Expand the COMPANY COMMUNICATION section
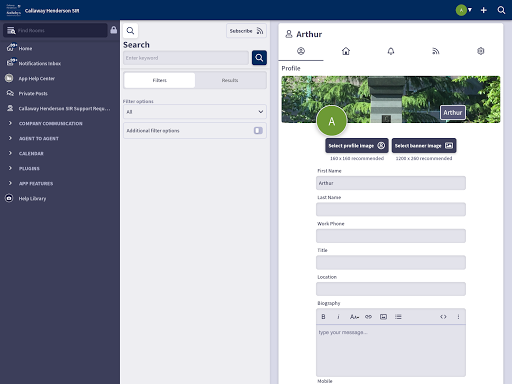The height and width of the screenshot is (384, 512). click(50, 123)
